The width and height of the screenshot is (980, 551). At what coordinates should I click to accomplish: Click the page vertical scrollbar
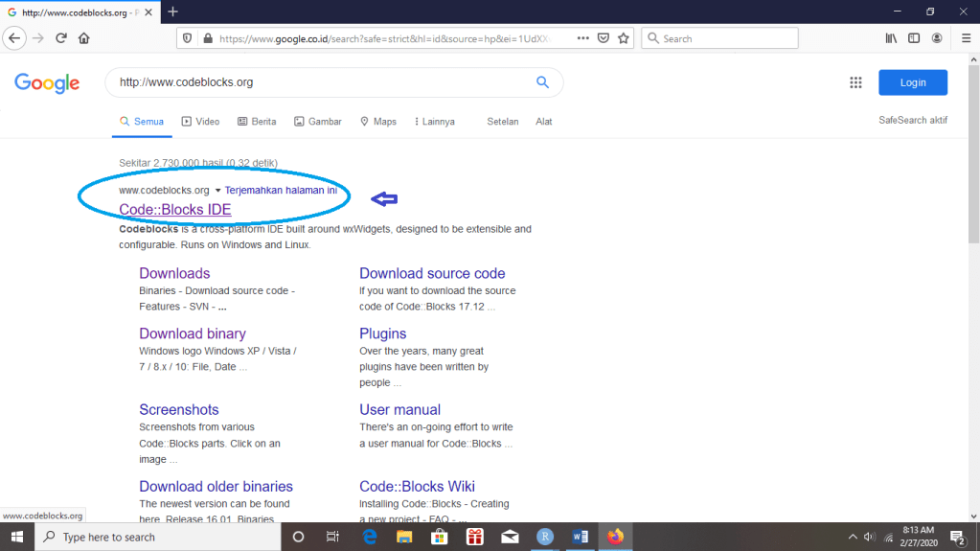point(973,287)
